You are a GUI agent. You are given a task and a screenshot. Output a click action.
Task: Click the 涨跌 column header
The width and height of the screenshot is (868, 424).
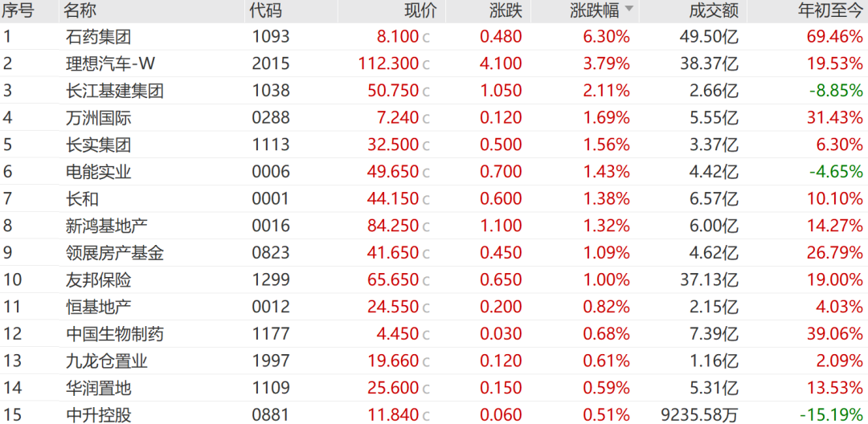tap(506, 10)
